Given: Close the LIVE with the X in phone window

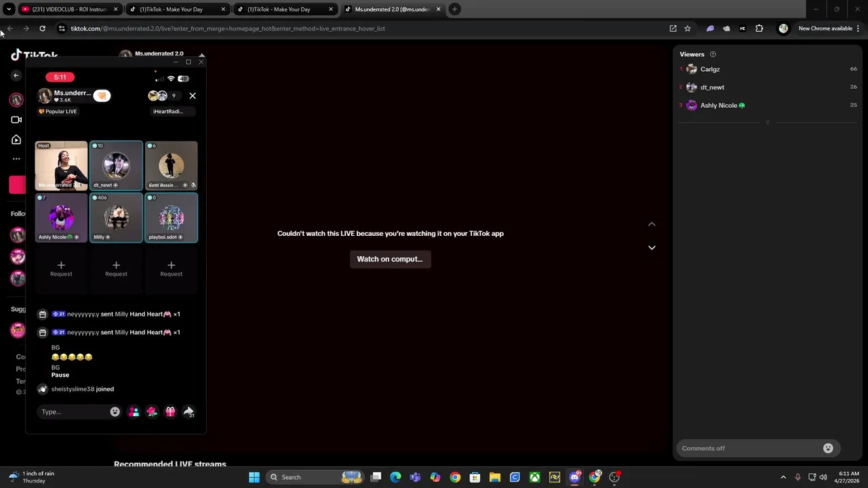Looking at the screenshot, I should click(193, 96).
